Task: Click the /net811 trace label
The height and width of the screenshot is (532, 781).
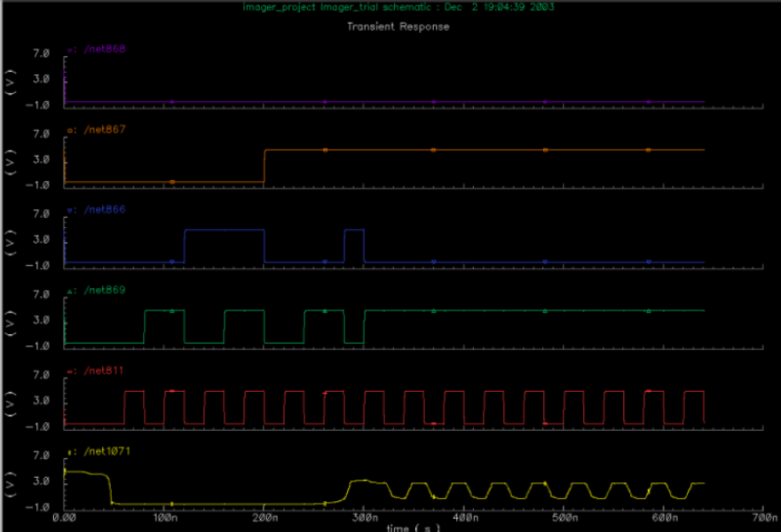Action: click(104, 370)
